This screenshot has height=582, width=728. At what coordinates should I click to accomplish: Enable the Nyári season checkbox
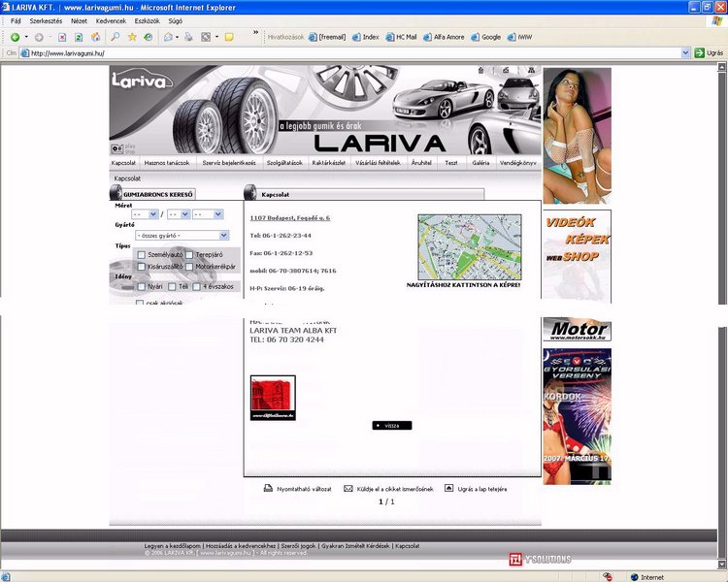(142, 287)
